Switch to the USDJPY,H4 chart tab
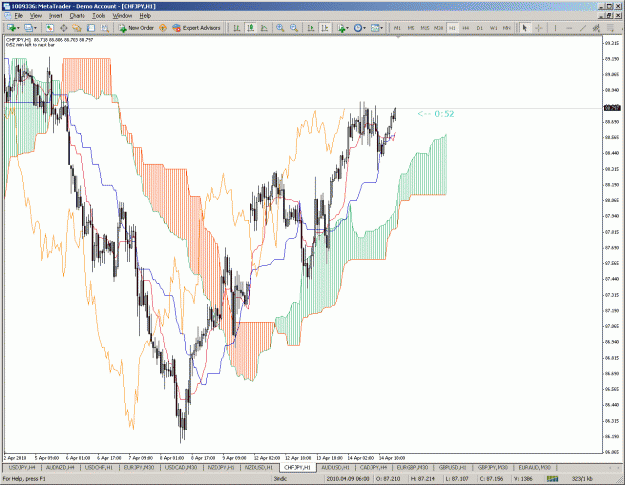This screenshot has width=625, height=485. (22, 467)
